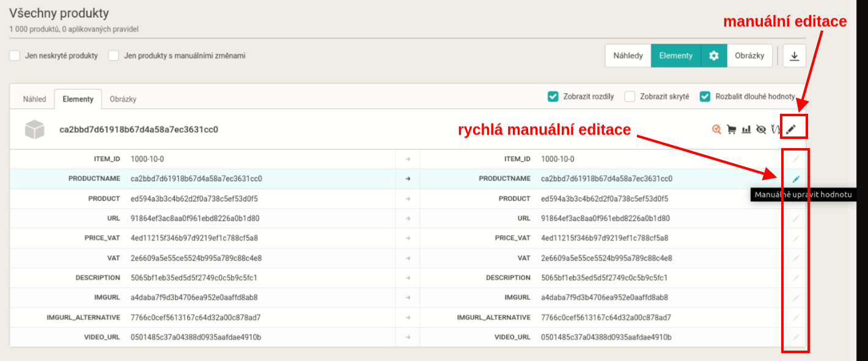Screen dimensions: 868x361
Task: Open the gear settings next to Elementy
Action: 713,56
